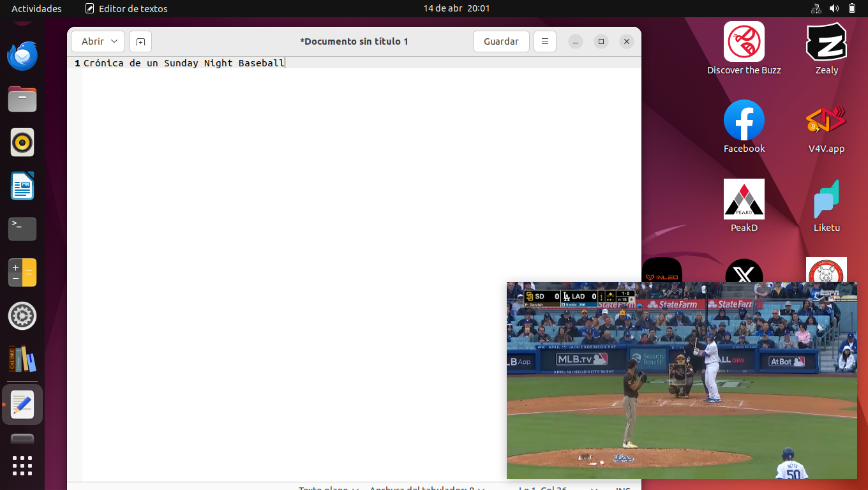Launch LibreOffice Writer from dock
The image size is (868, 490).
(22, 186)
